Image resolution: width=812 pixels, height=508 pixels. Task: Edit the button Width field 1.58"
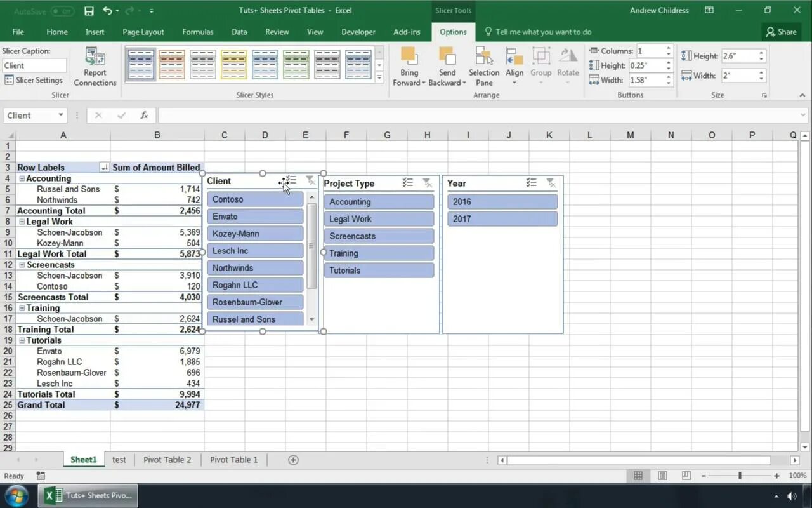(646, 80)
